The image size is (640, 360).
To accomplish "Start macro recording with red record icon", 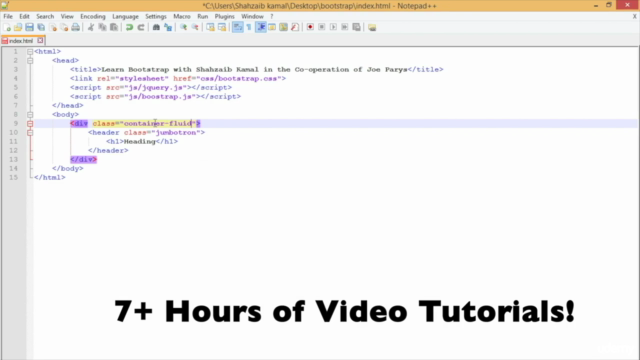I will tap(310, 27).
